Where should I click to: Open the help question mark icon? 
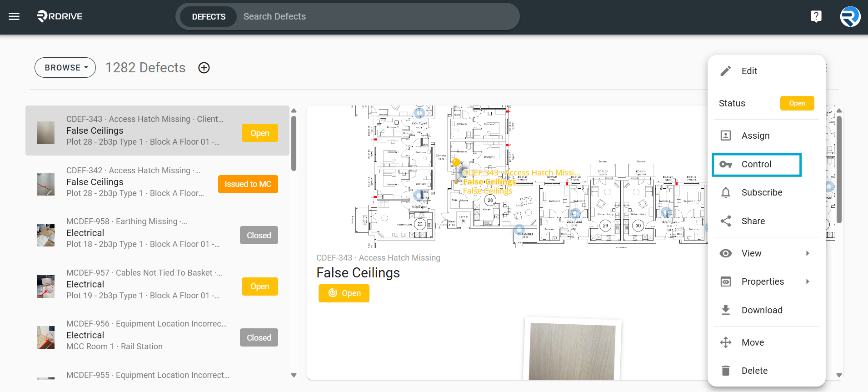(x=816, y=16)
